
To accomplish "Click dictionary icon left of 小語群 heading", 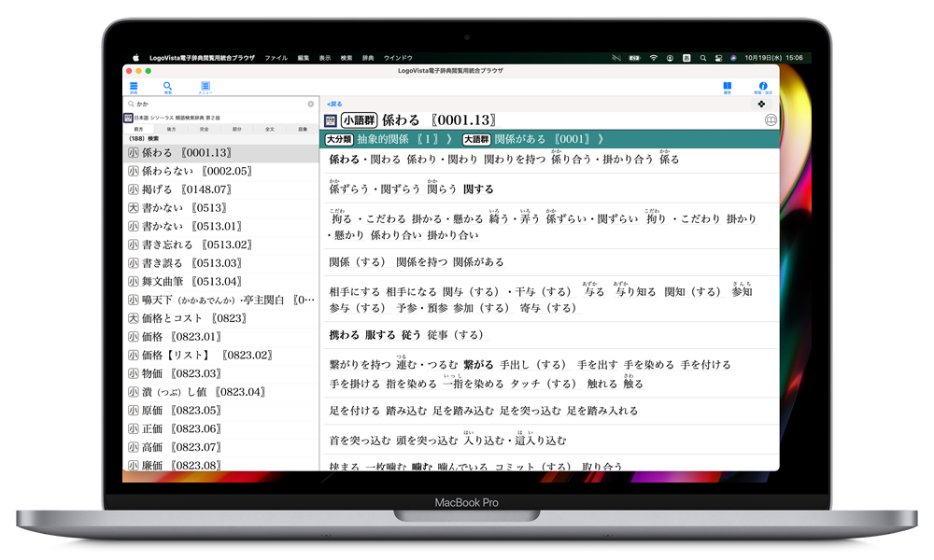I will (x=331, y=120).
